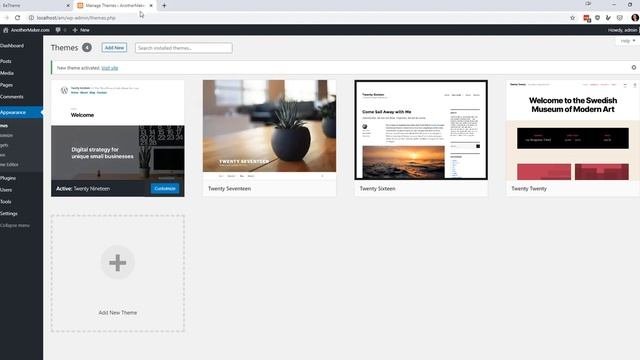Open the red extension icon in browser toolbar
The width and height of the screenshot is (640, 360).
[x=587, y=18]
